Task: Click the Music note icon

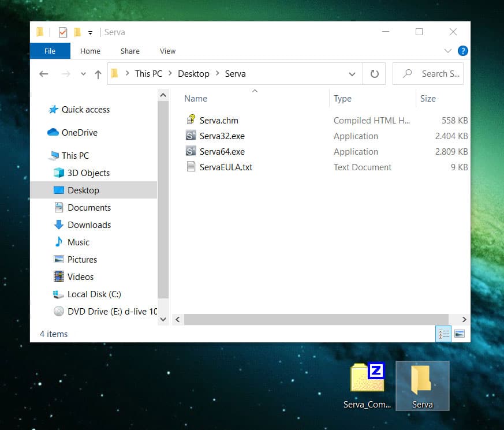Action: (x=59, y=242)
